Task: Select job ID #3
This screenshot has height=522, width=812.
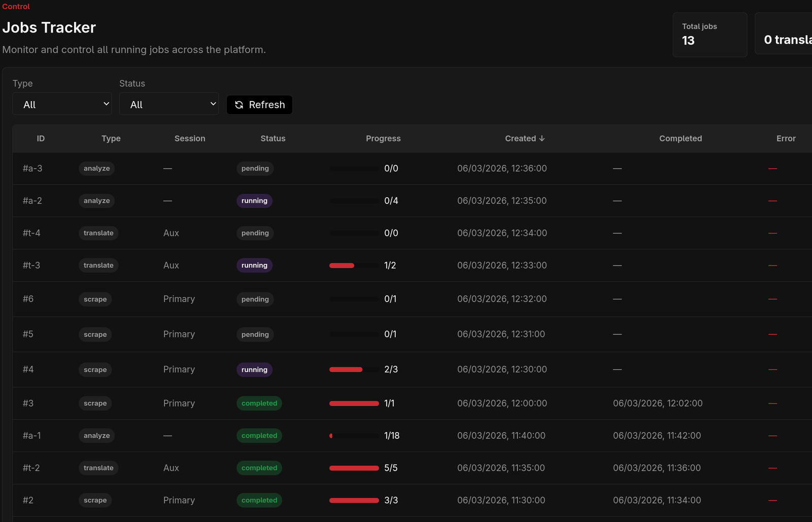Action: pos(28,403)
